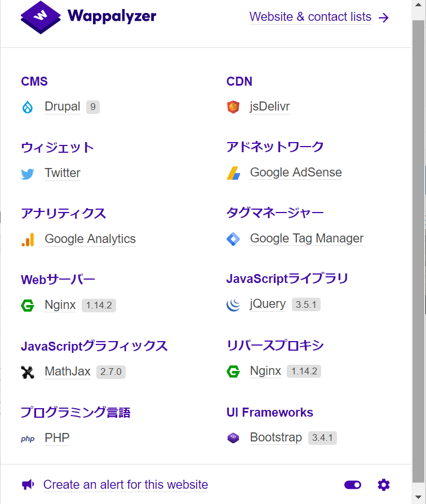
Task: Open the アナリティクス category heading
Action: [63, 214]
